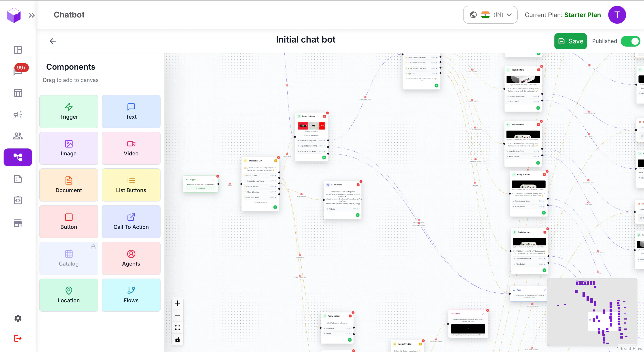This screenshot has height=352, width=644.
Task: Open the campaigns megaphone icon
Action: pyautogui.click(x=18, y=114)
